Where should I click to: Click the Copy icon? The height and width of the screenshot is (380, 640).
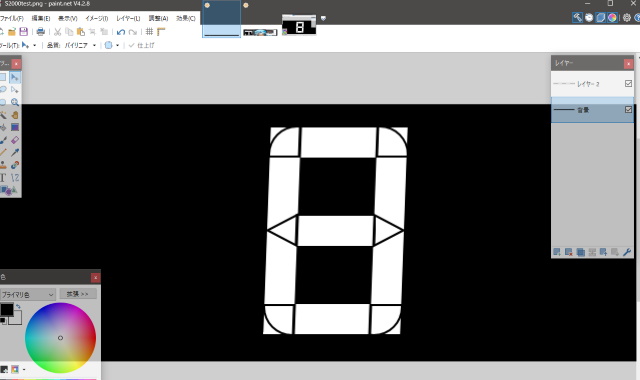[69, 31]
